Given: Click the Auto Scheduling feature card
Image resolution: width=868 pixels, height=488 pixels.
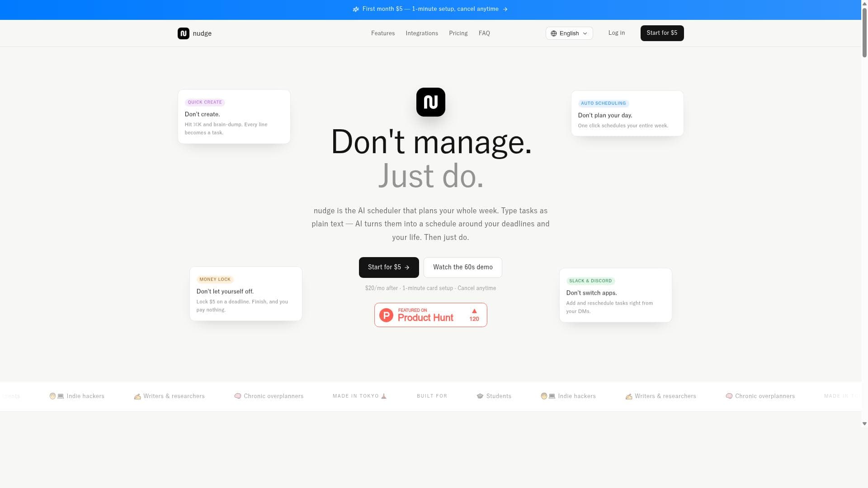Looking at the screenshot, I should coord(627,113).
